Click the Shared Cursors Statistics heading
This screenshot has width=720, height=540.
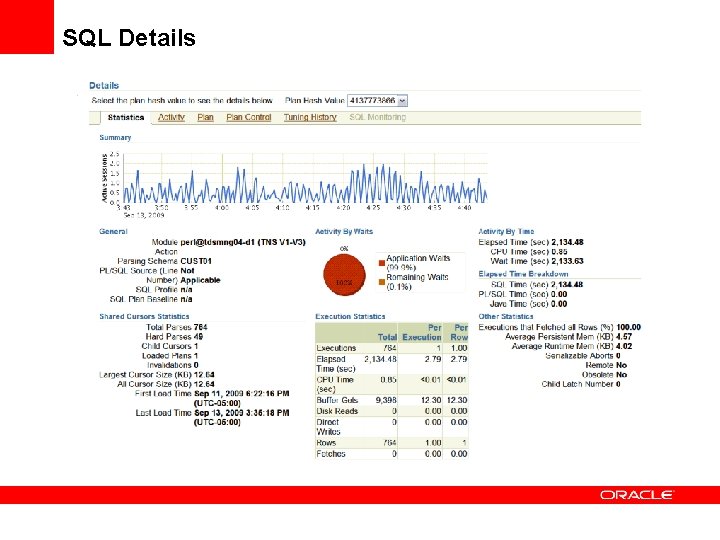click(x=144, y=316)
